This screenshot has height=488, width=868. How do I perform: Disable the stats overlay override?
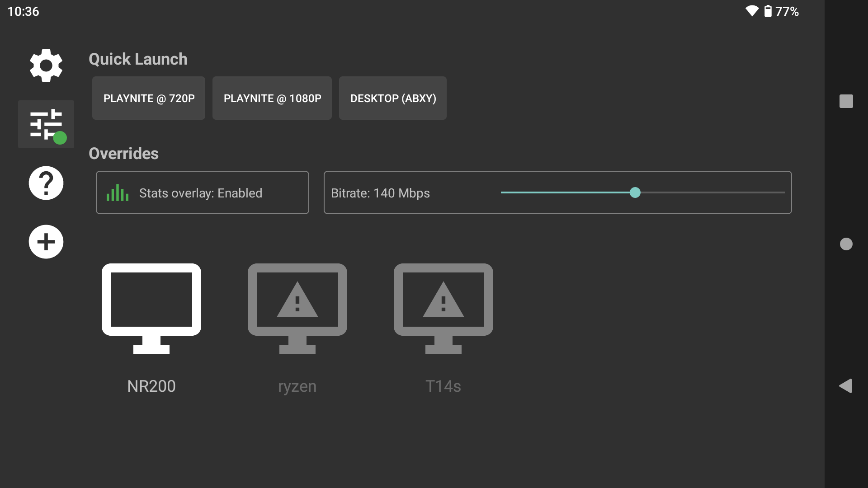point(202,192)
